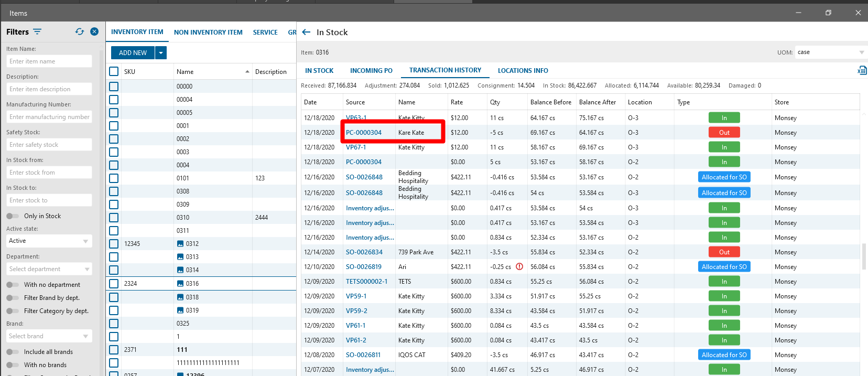Open the NON INVENTORY ITEM tab
This screenshot has height=376, width=868.
[x=208, y=33]
